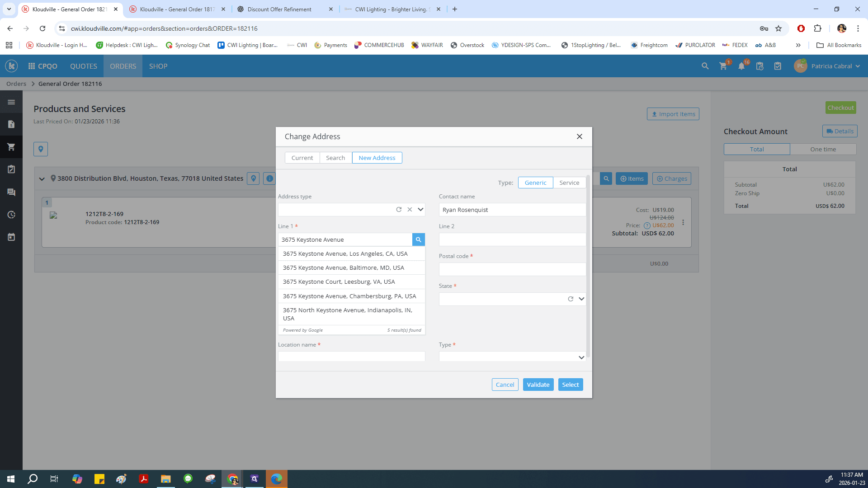
Task: Open Checkout Amount Details
Action: [x=840, y=131]
